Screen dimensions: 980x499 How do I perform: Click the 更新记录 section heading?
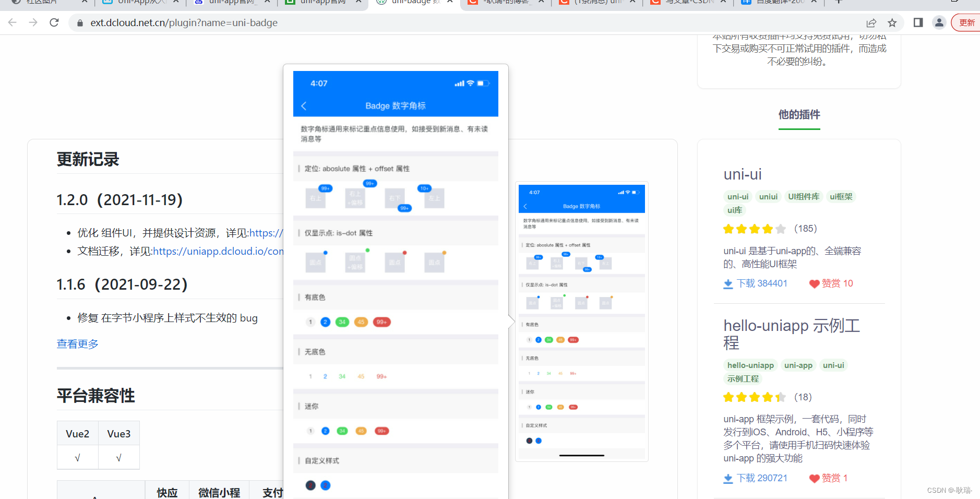click(88, 159)
